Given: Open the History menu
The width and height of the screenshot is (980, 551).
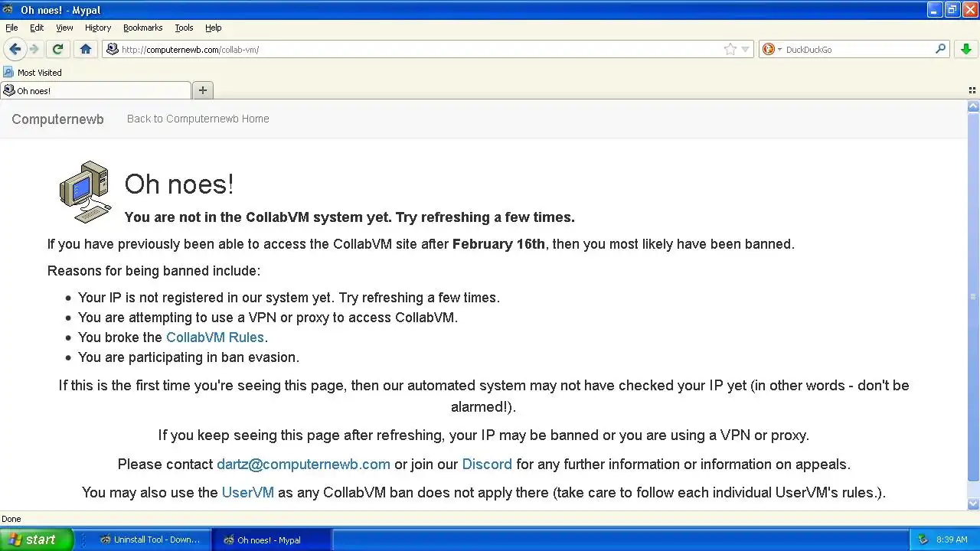Looking at the screenshot, I should tap(98, 28).
